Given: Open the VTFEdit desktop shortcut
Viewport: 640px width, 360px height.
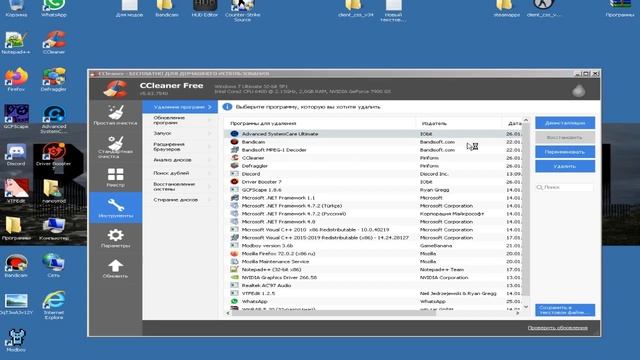Looking at the screenshot, I should [16, 191].
